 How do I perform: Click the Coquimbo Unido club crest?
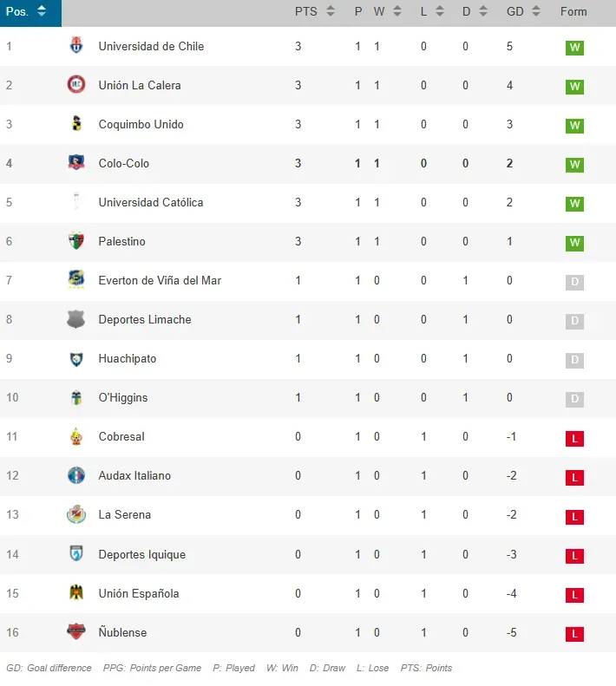click(76, 124)
